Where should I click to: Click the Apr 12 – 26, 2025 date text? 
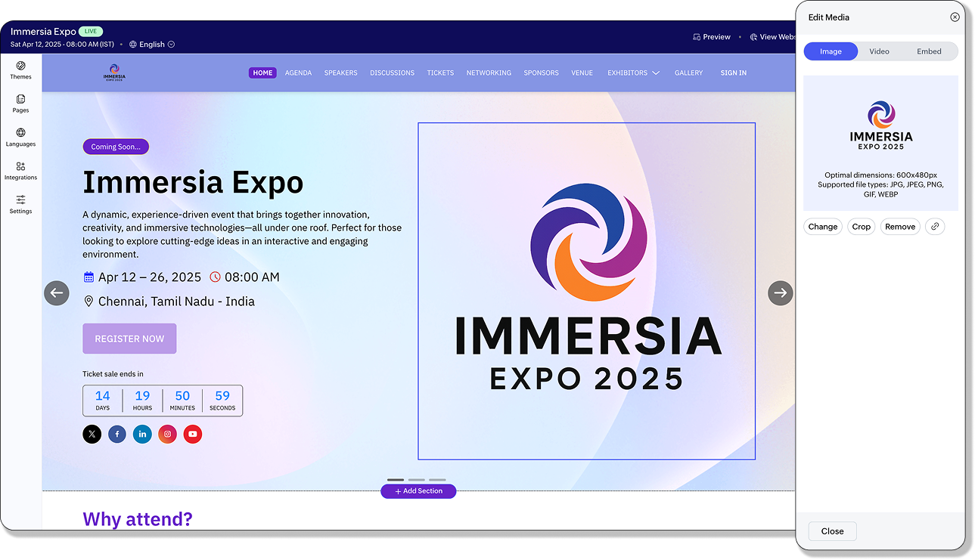point(150,277)
